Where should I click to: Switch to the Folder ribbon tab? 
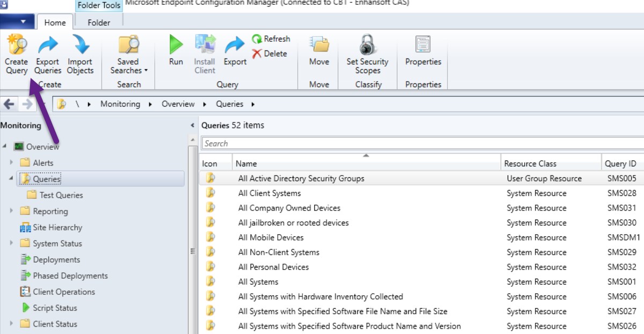coord(99,23)
